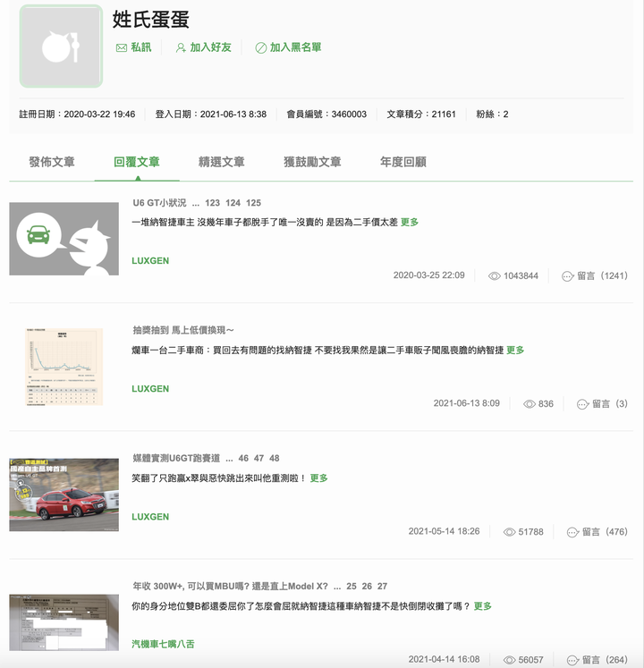Expand 更多 on the 爛車一台二手車商 reply
Screen dimensions: 644x668
(515, 351)
